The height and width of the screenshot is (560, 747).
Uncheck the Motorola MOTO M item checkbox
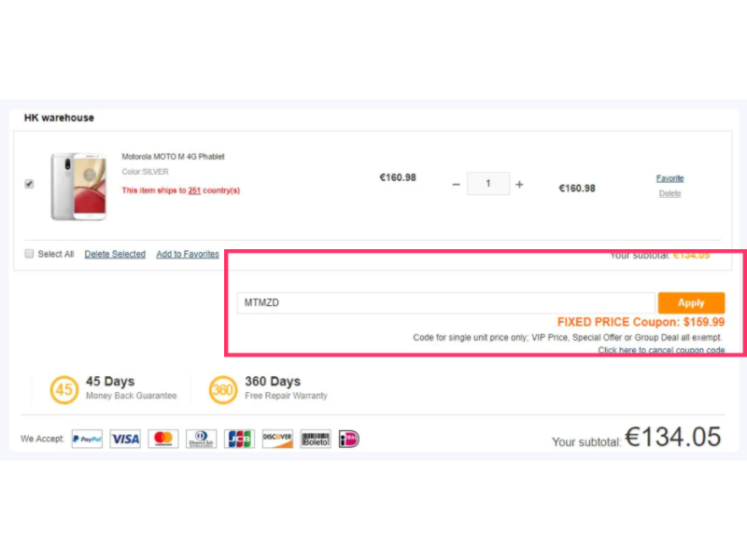tap(29, 184)
